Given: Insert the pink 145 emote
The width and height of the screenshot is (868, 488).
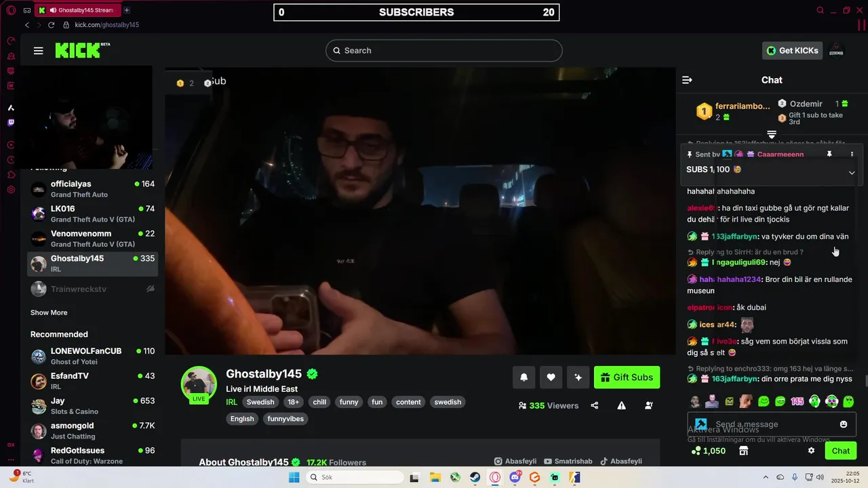Looking at the screenshot, I should (x=797, y=401).
